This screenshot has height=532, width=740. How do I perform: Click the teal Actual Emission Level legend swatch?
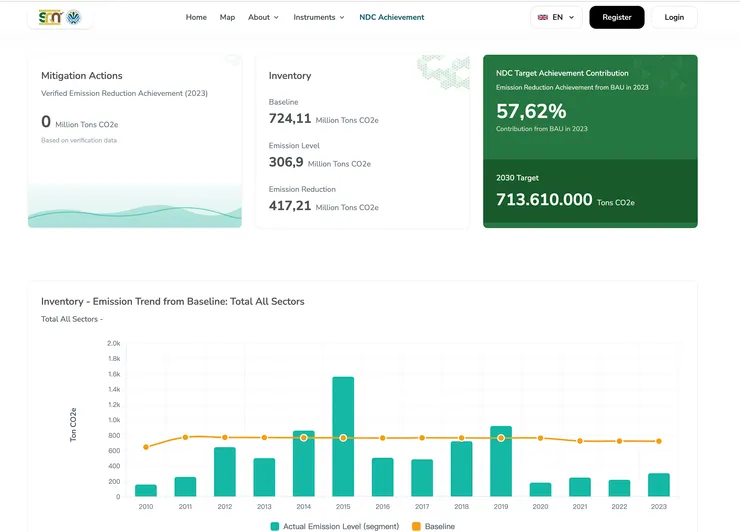pyautogui.click(x=275, y=526)
